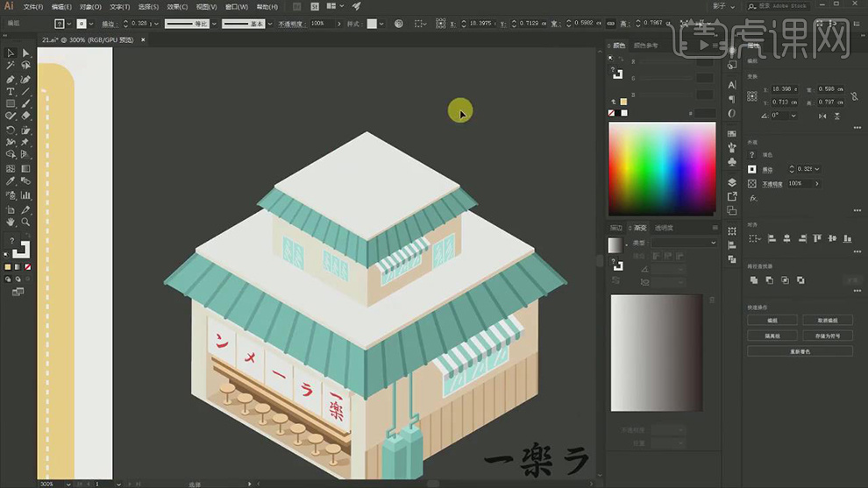The width and height of the screenshot is (868, 488).
Task: Select the Rectangle shape tool
Action: point(11,103)
